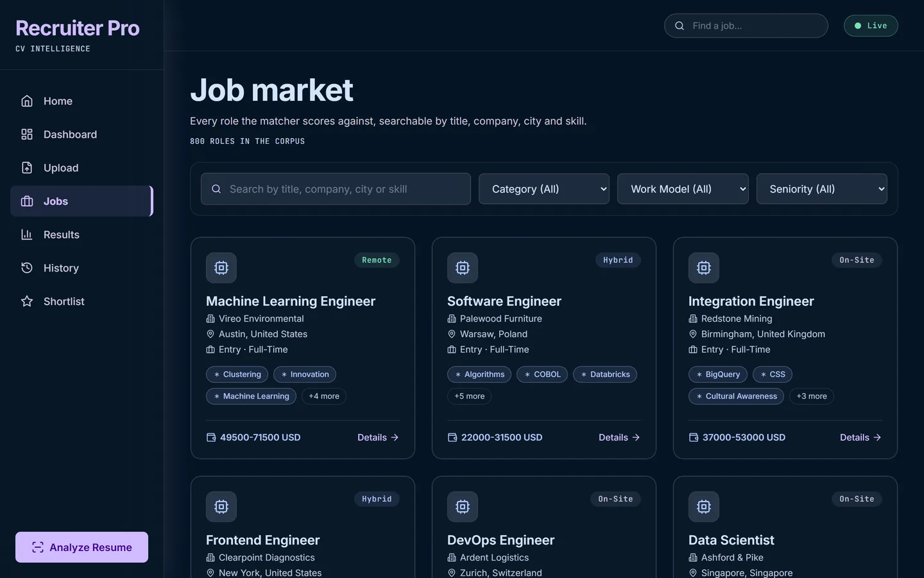Click the Frontend Engineer job title
924x578 pixels.
263,540
